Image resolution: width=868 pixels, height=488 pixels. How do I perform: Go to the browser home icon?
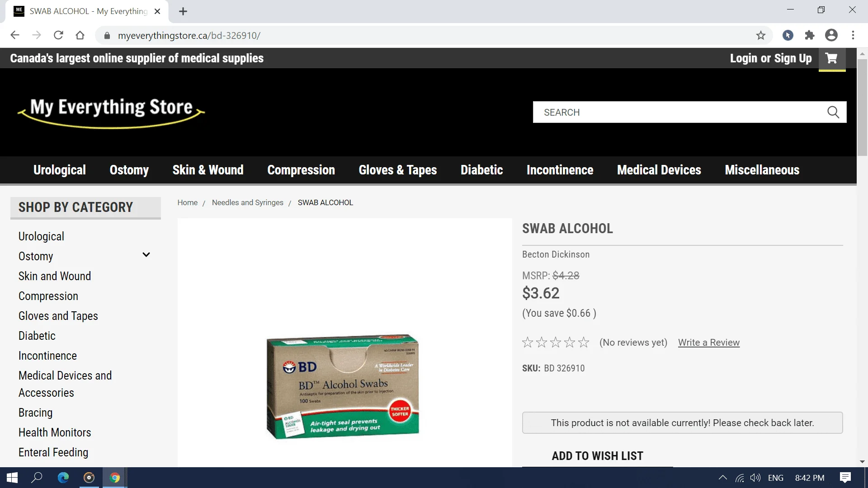point(80,35)
